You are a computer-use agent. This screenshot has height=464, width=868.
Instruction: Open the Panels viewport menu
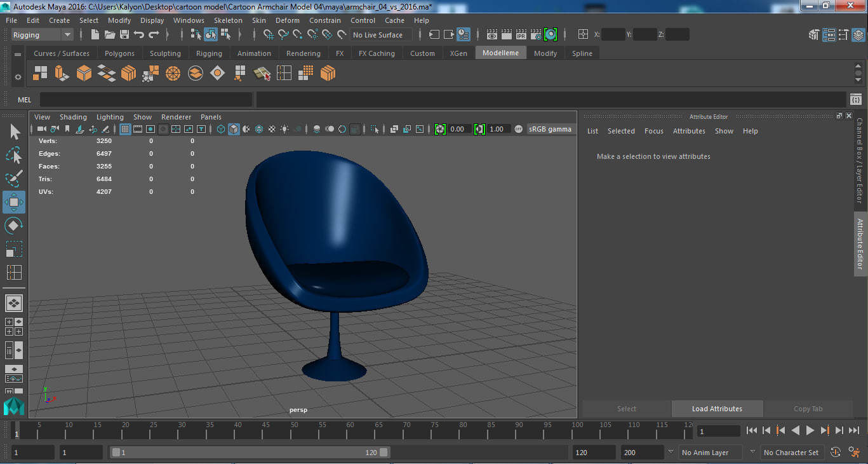pyautogui.click(x=211, y=117)
